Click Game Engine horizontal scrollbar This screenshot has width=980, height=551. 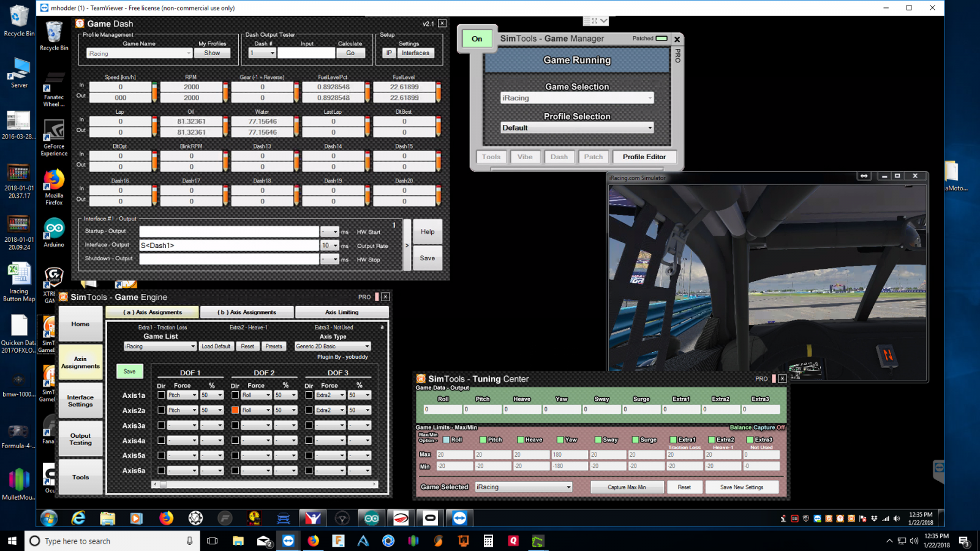click(265, 484)
